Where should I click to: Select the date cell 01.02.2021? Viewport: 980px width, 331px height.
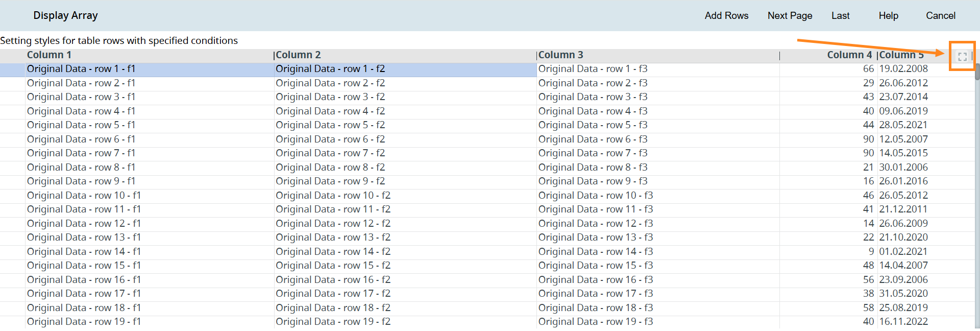(x=903, y=252)
